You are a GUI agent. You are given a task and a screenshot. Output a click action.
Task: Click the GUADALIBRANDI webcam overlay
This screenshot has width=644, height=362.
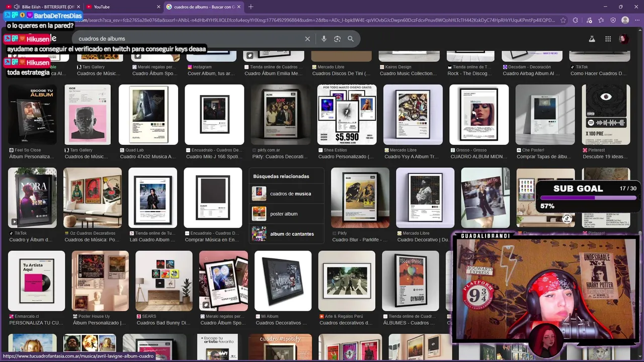click(x=546, y=289)
